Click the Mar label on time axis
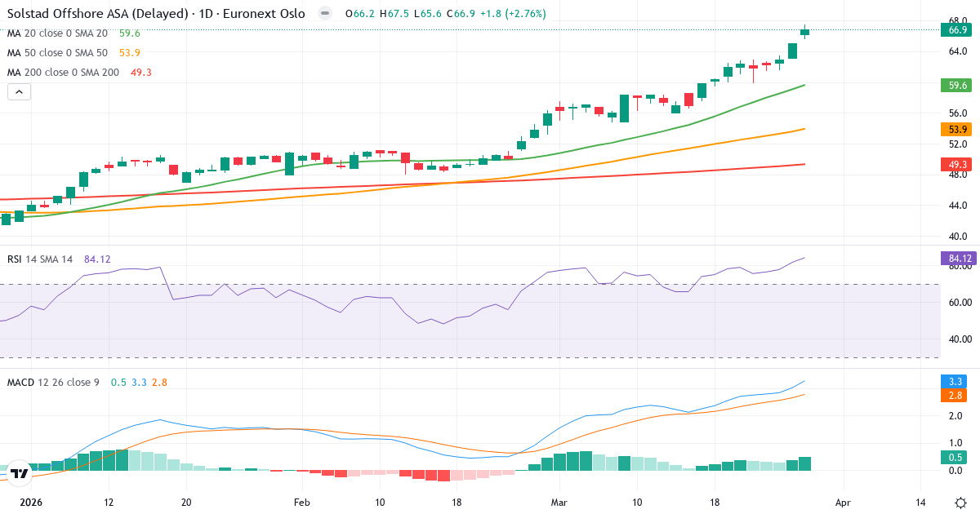This screenshot has height=514, width=980. click(x=559, y=503)
